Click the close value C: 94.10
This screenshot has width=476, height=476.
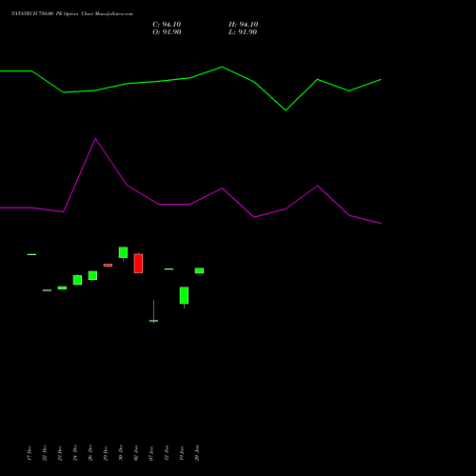pos(167,25)
